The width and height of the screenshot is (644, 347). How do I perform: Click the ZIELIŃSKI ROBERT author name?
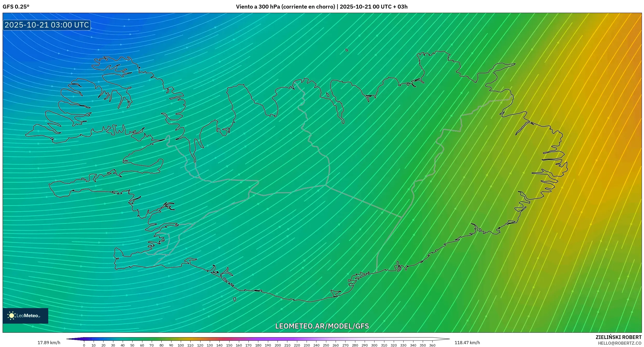[618, 337]
